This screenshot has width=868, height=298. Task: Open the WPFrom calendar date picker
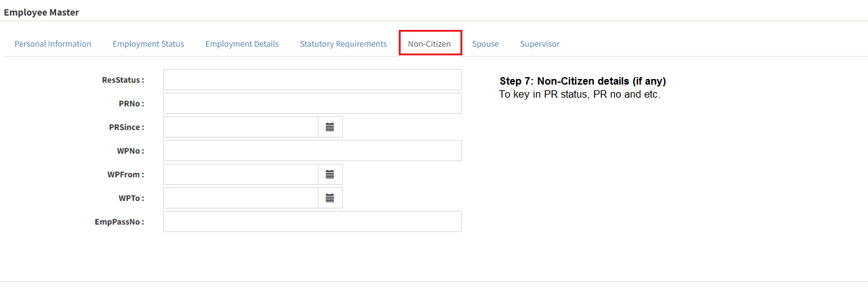(330, 174)
